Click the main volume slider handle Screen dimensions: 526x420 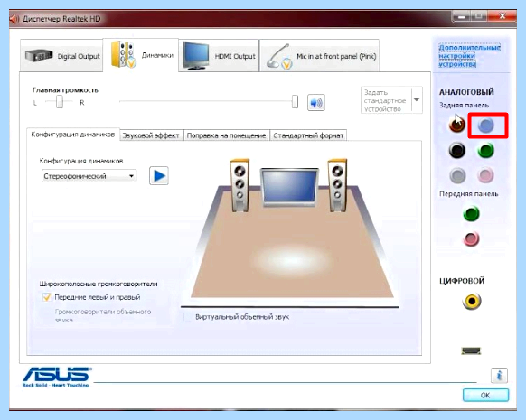pos(295,101)
